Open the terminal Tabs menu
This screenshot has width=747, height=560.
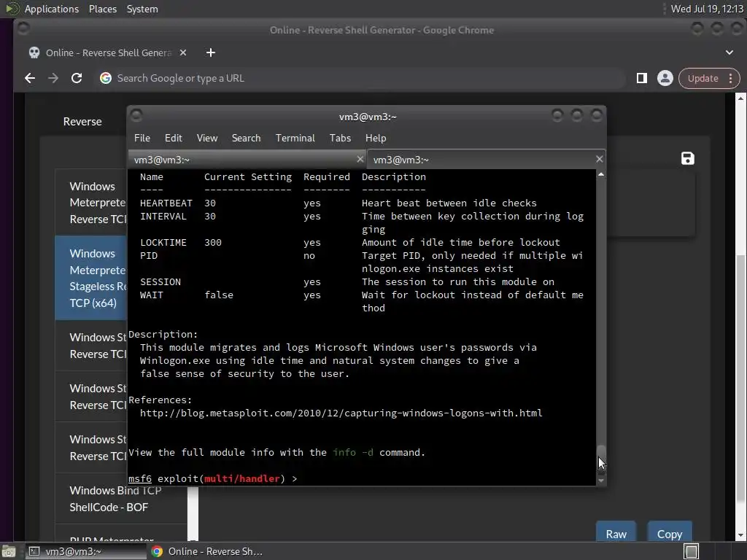pos(340,138)
